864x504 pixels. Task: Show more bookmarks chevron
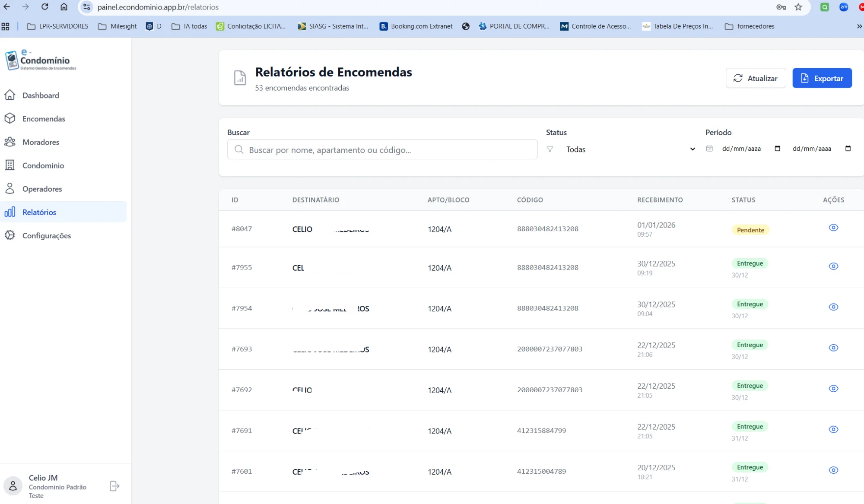859,26
